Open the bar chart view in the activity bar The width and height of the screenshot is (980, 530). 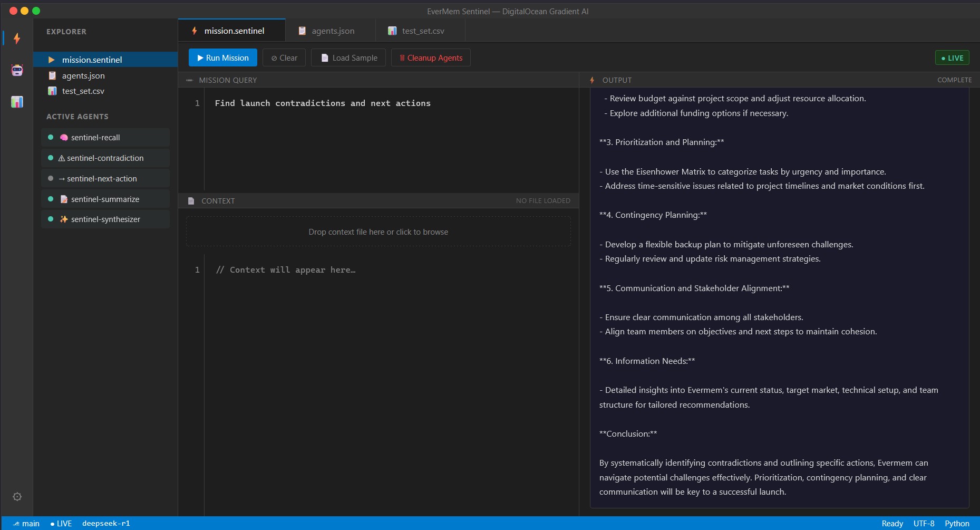click(x=17, y=102)
